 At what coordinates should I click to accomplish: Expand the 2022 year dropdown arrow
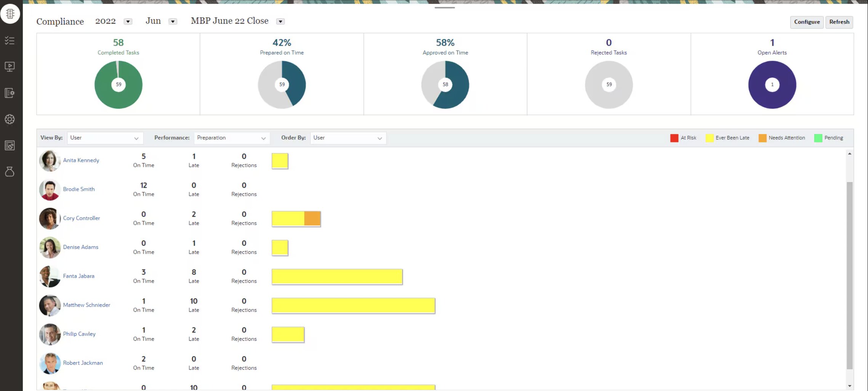[x=128, y=22]
